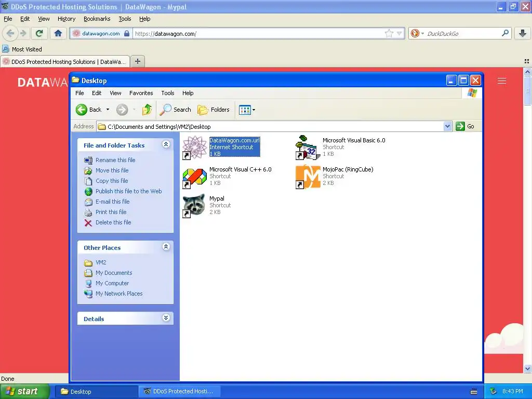Click Delete this file red X icon
The image size is (532, 399).
click(x=88, y=222)
